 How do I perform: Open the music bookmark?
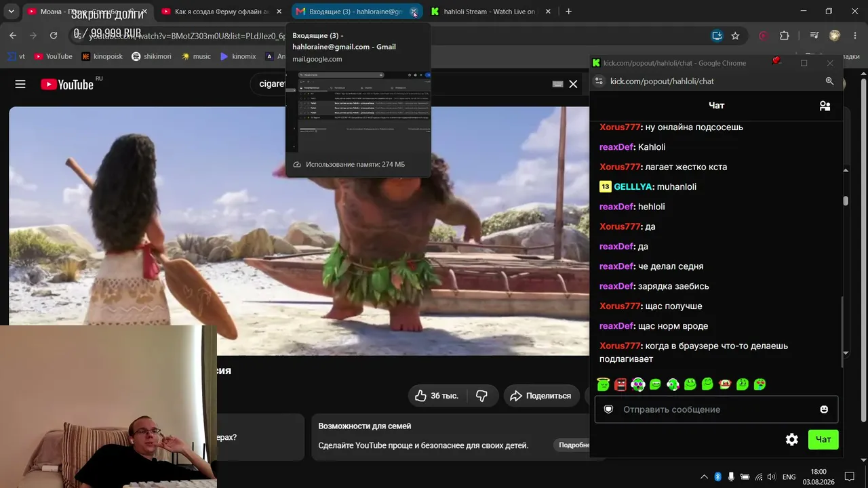click(x=196, y=56)
